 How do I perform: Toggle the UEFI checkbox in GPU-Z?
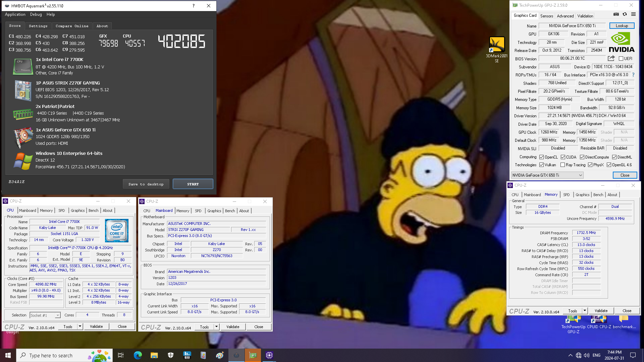coord(621,59)
